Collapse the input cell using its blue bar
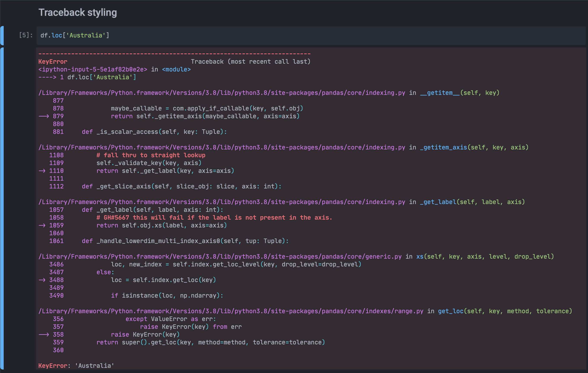The height and width of the screenshot is (373, 588). click(2, 36)
